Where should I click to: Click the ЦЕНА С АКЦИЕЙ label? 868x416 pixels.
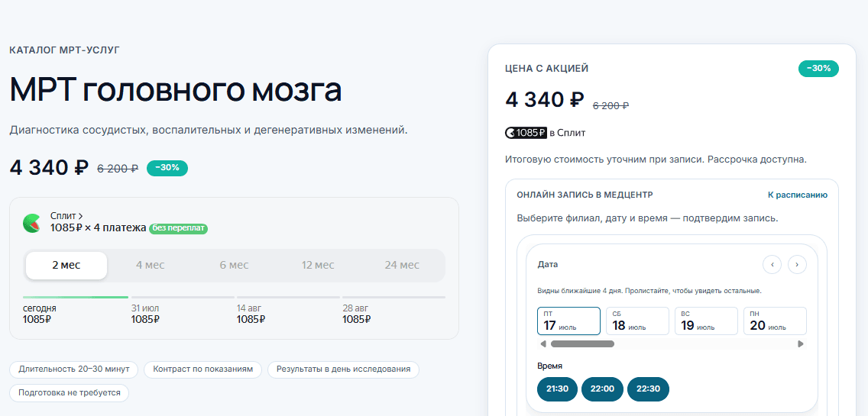click(x=547, y=69)
